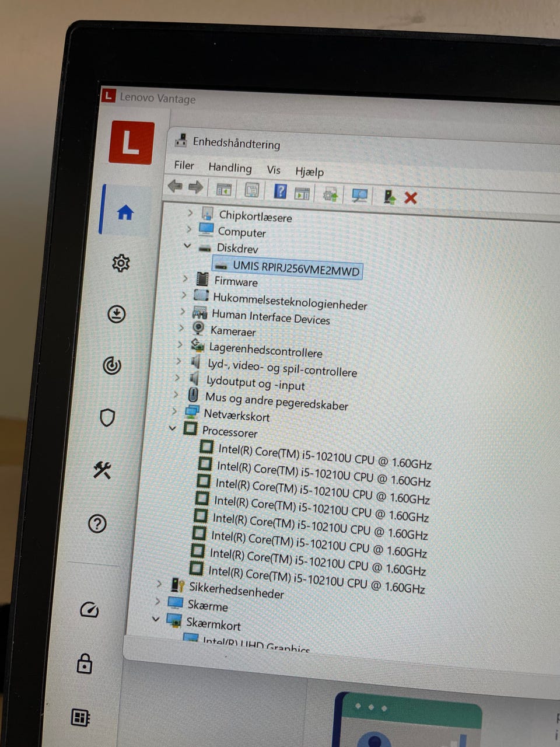Expand the Firmware node

point(185,279)
